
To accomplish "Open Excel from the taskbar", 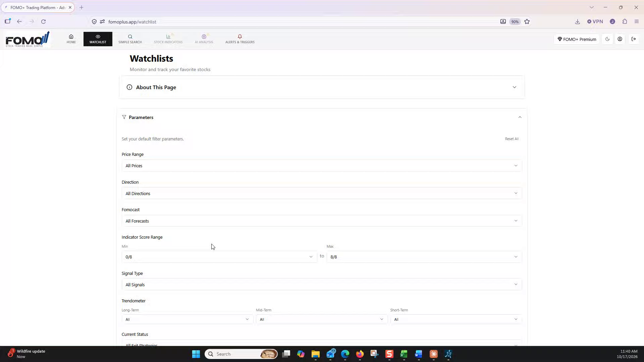I will click(404, 354).
